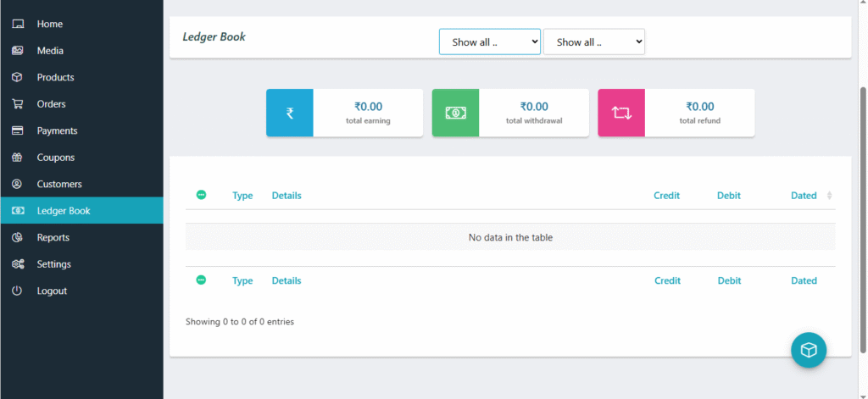
Task: Click the Products box icon
Action: tap(17, 77)
